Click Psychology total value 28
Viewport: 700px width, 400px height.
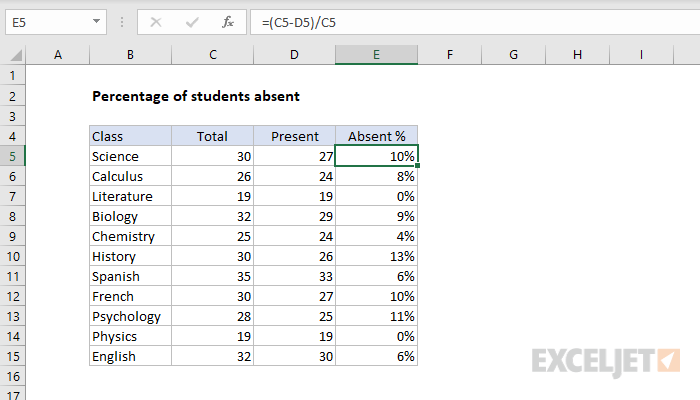click(212, 317)
